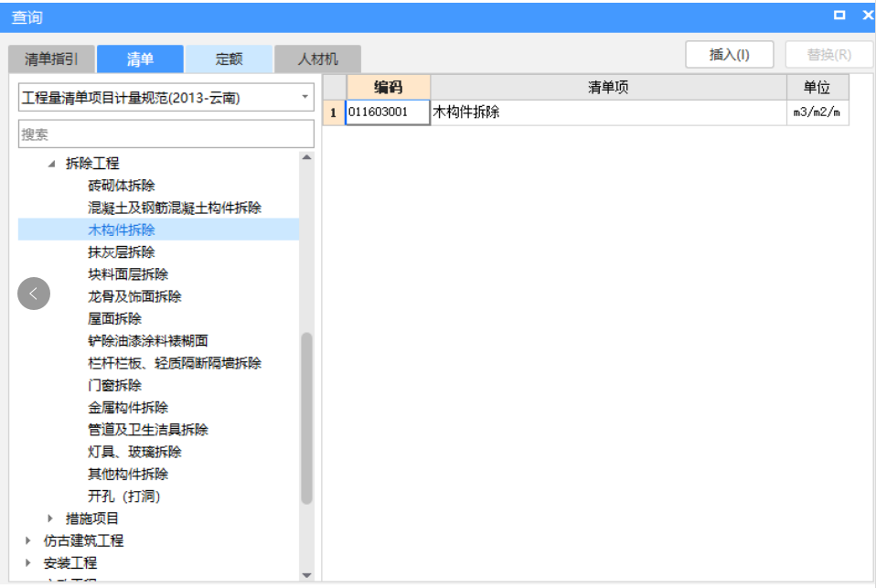Screen dimensions: 876x588
Task: Expand the 措施项目 tree node
Action: 50,518
